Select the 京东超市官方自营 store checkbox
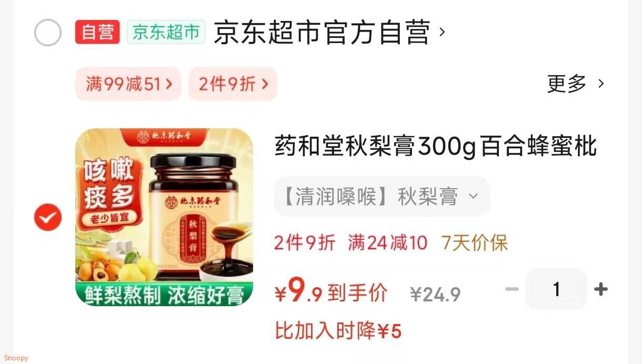The image size is (642, 364). [x=48, y=33]
